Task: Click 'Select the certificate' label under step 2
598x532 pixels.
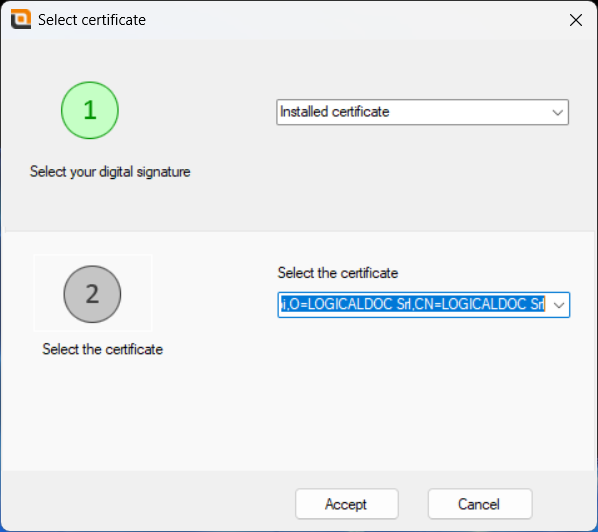Action: point(103,349)
